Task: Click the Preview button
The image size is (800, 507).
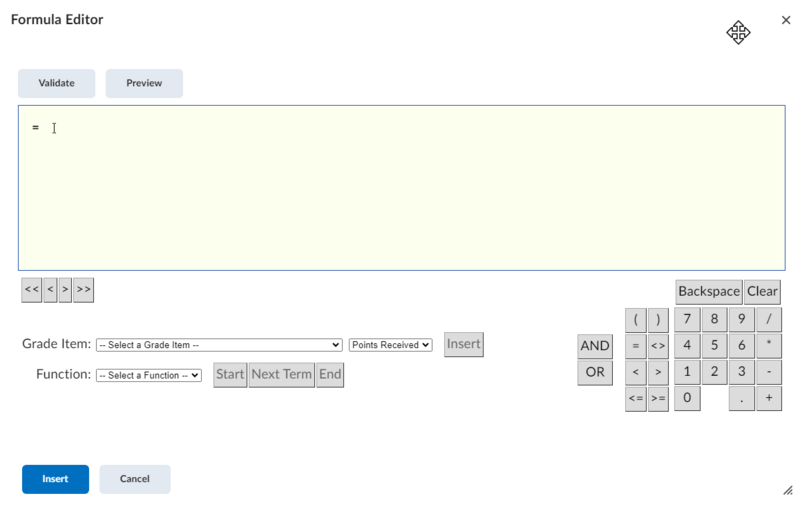Action: pyautogui.click(x=144, y=83)
